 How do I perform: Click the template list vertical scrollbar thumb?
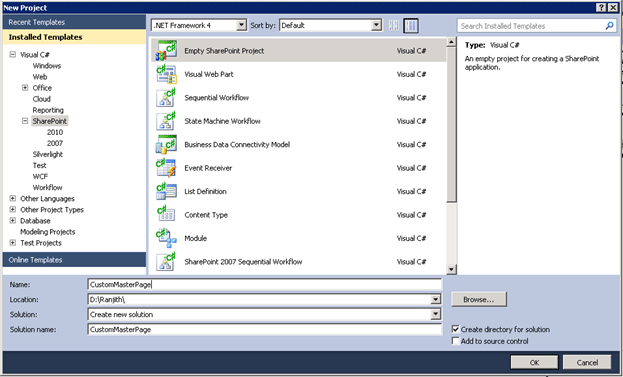click(451, 125)
